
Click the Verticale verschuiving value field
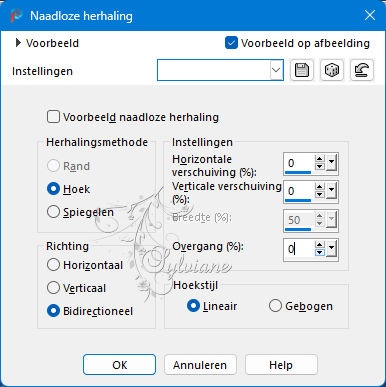299,191
